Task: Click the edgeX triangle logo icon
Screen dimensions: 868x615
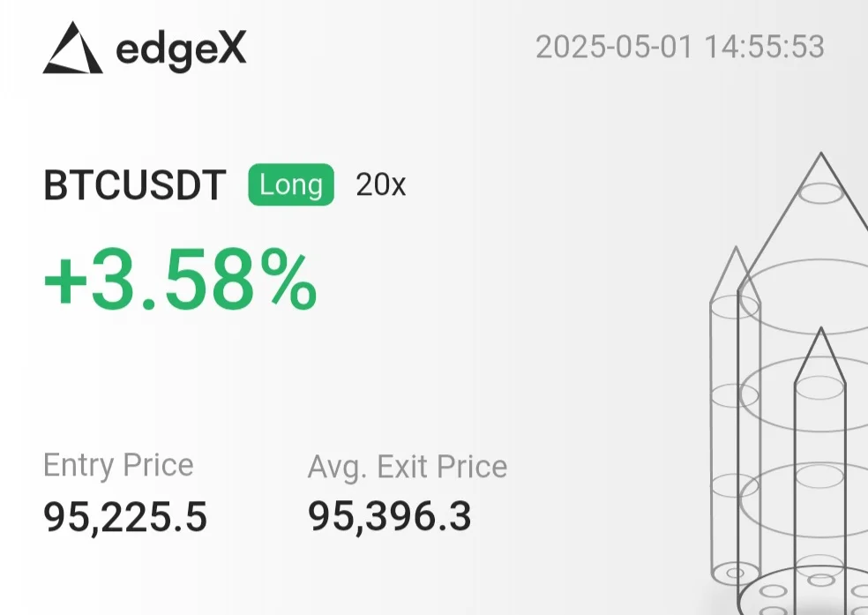Action: coord(72,48)
